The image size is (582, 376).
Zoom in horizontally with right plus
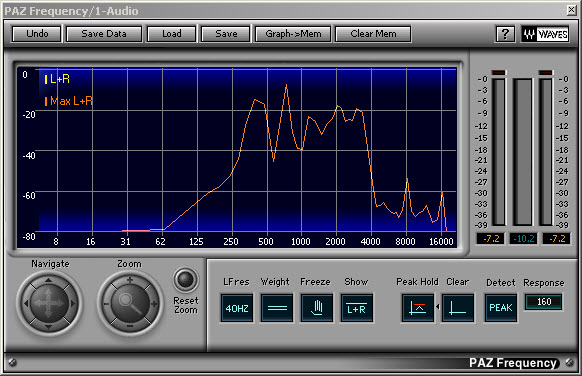coord(153,304)
